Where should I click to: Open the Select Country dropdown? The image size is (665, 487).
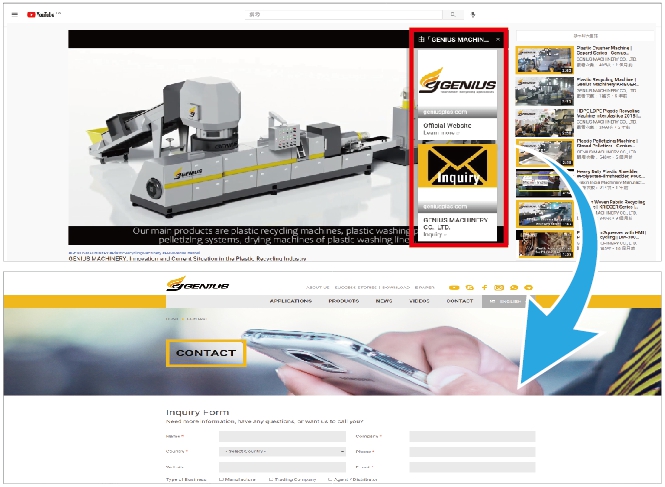[x=282, y=452]
